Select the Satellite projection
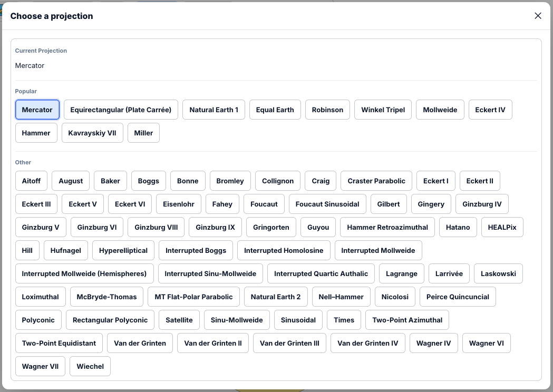Screen dimensions: 553x392 [179, 320]
